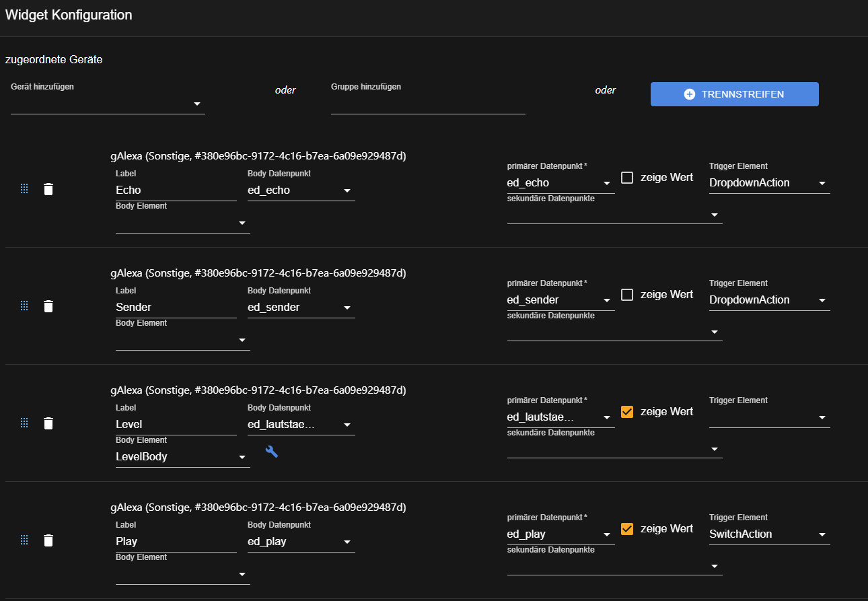The width and height of the screenshot is (868, 601).
Task: Edit the Label field containing 'Sender'
Action: click(176, 308)
